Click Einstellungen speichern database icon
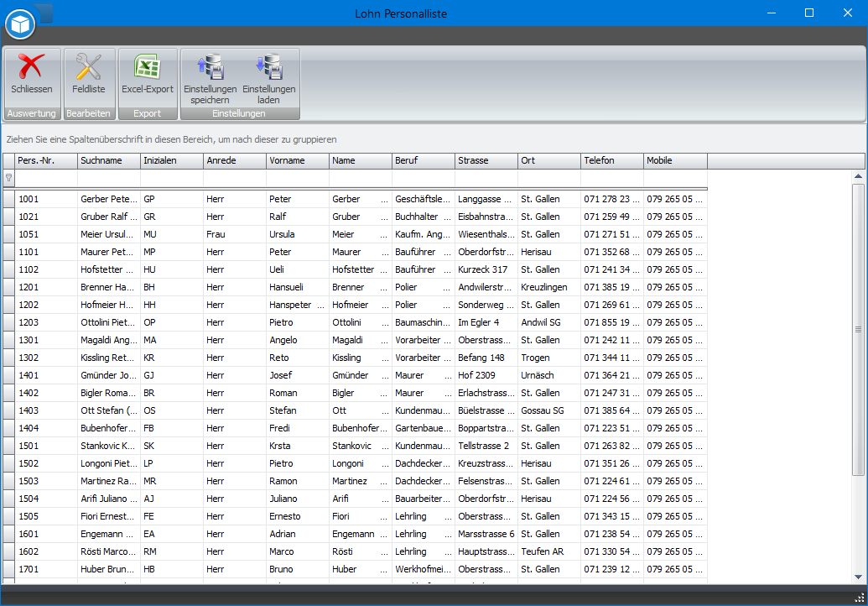 click(x=209, y=67)
